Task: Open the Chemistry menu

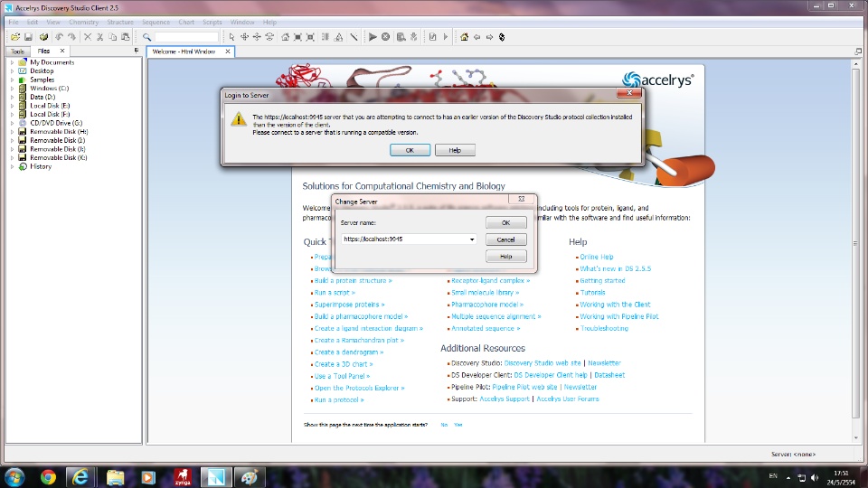Action: [x=83, y=22]
